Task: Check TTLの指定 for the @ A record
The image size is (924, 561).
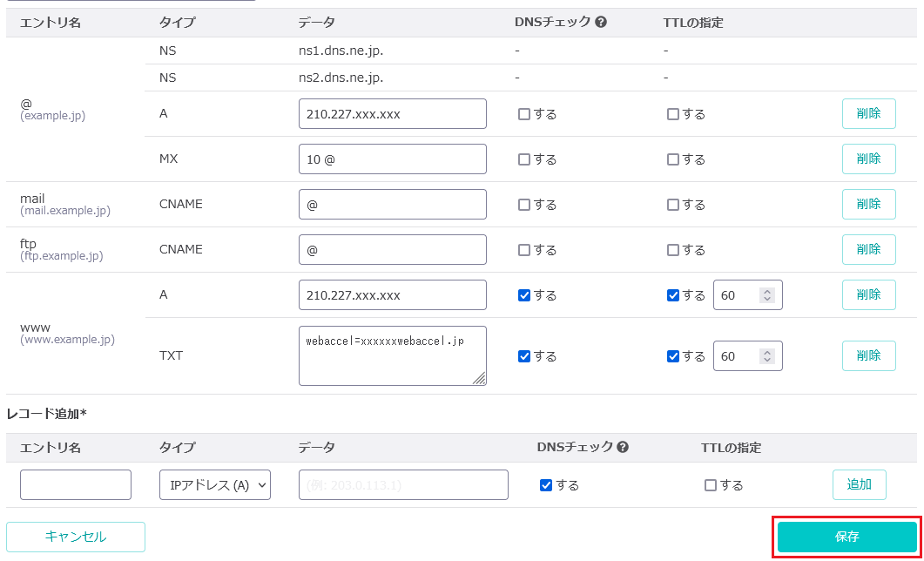Action: pyautogui.click(x=672, y=114)
